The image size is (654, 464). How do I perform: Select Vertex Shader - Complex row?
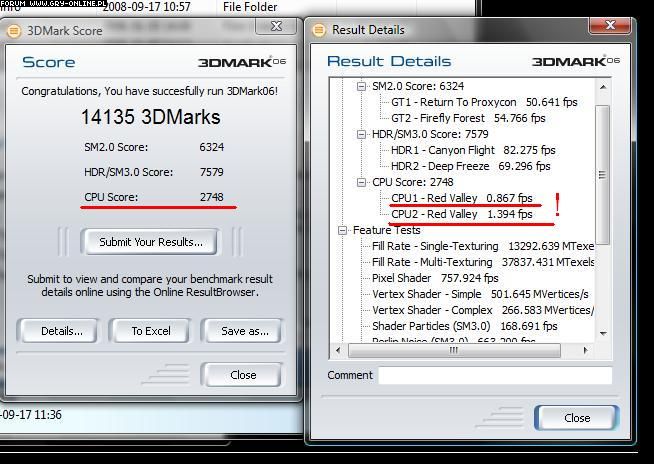click(x=483, y=310)
